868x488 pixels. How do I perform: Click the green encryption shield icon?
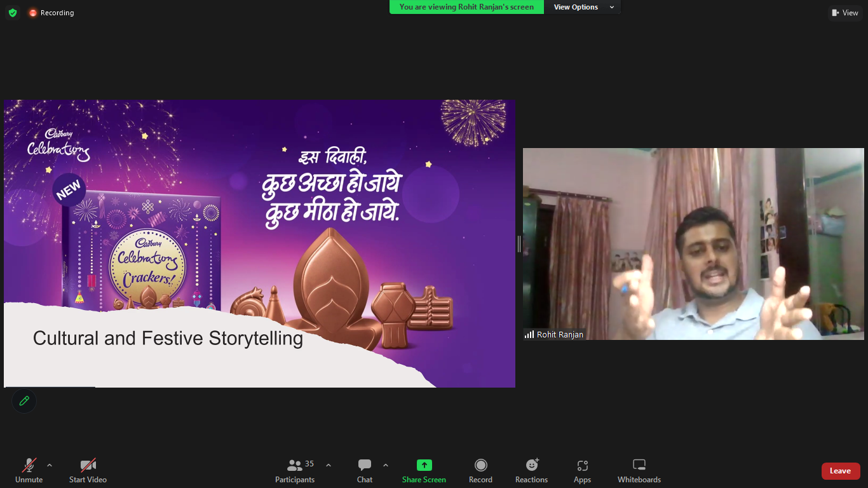pos(13,13)
